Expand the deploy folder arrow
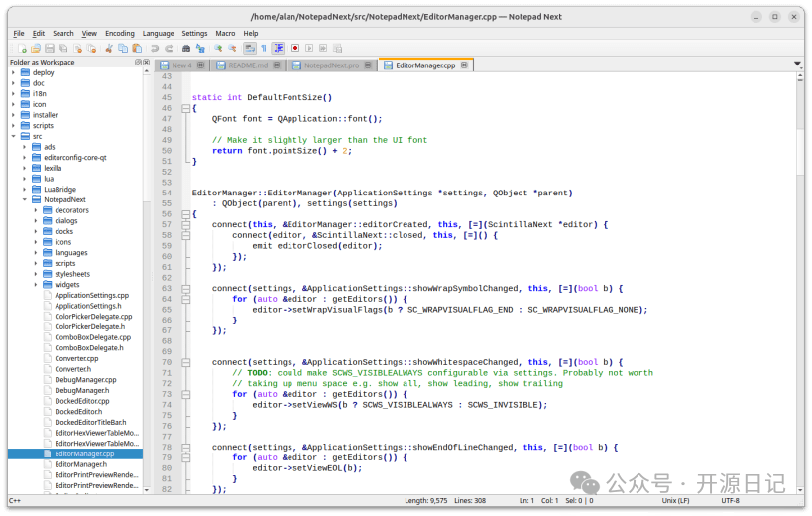The width and height of the screenshot is (812, 516). 14,73
